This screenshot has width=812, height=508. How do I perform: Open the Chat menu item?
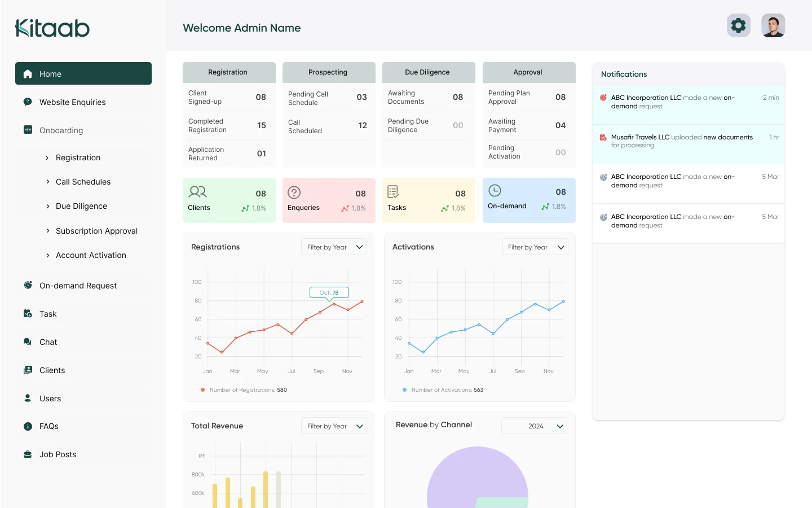83,341
